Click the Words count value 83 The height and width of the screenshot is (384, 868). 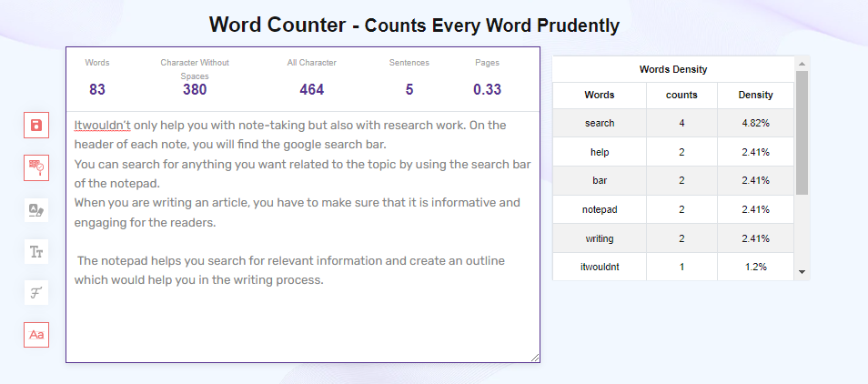coord(96,90)
